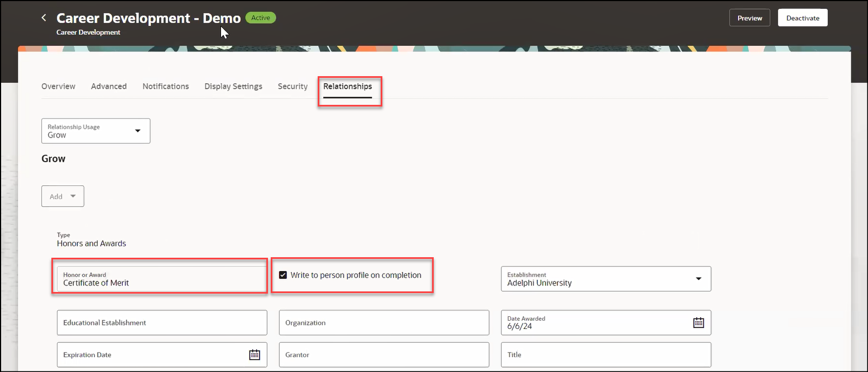The width and height of the screenshot is (868, 372).
Task: Open Expiration Date calendar picker
Action: pyautogui.click(x=254, y=355)
